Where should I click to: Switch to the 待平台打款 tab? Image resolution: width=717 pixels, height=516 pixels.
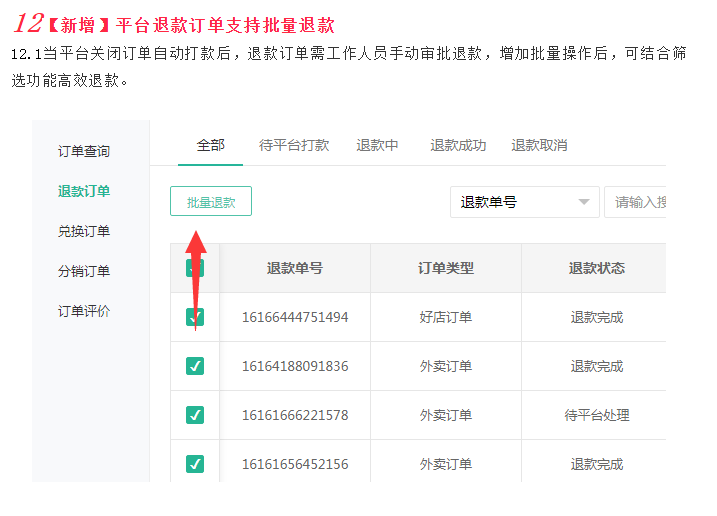(x=294, y=145)
